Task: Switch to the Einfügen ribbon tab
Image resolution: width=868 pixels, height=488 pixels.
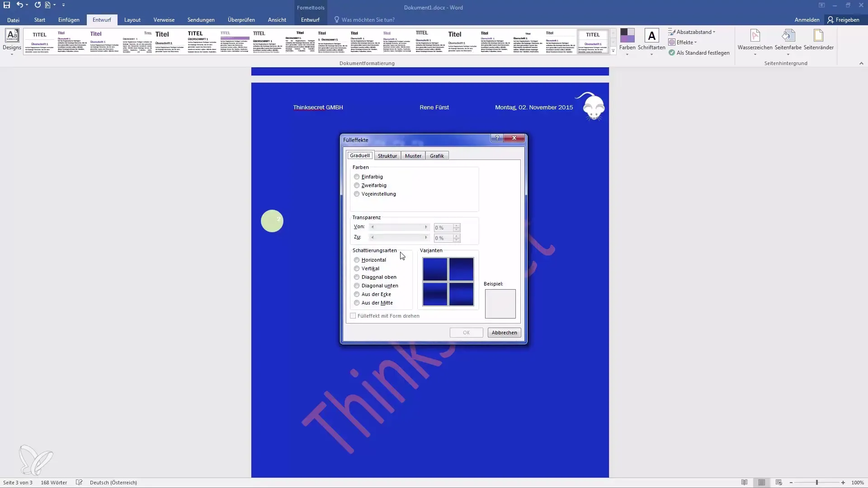Action: (69, 20)
